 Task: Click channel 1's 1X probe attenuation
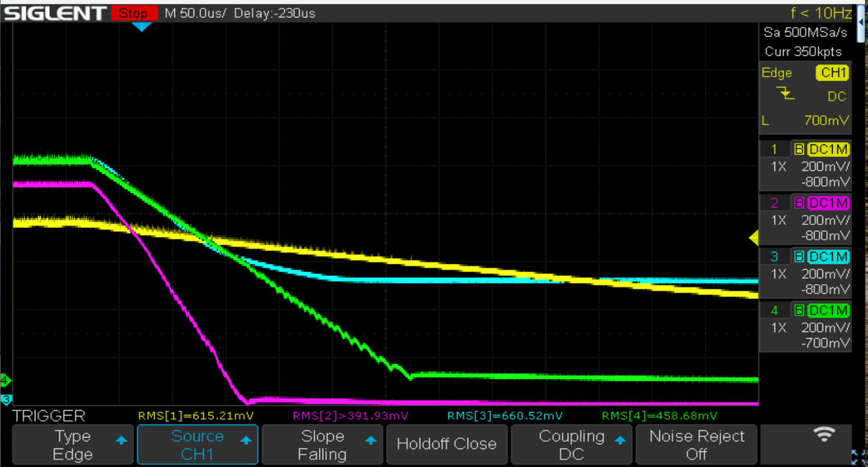coord(778,167)
